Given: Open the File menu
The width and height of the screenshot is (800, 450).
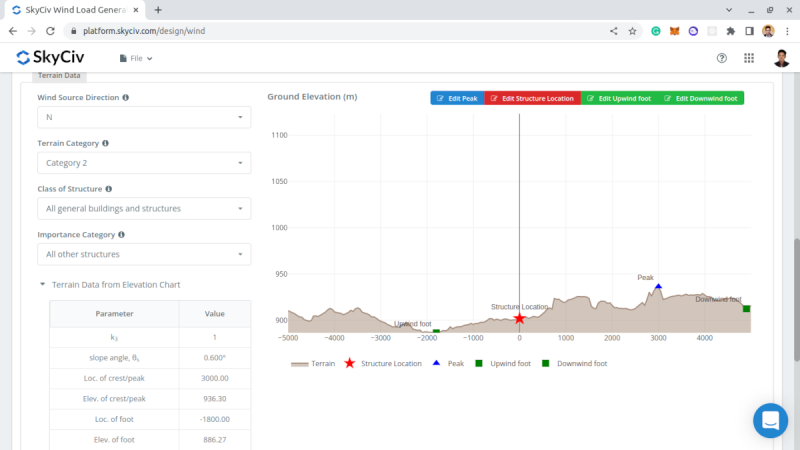Looking at the screenshot, I should coord(136,58).
